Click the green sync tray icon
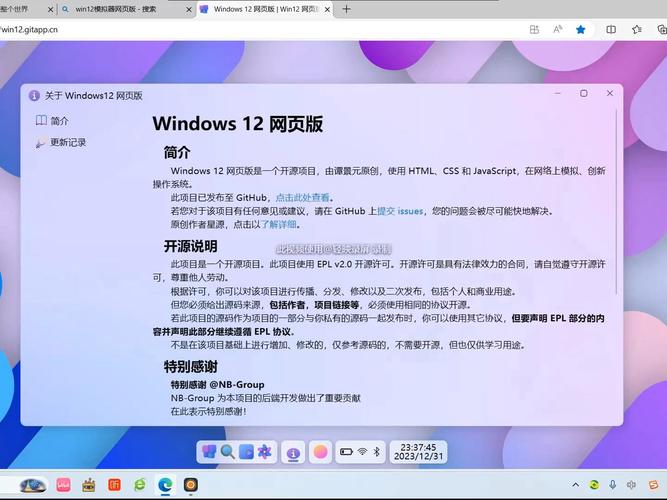667x500 pixels. click(594, 485)
